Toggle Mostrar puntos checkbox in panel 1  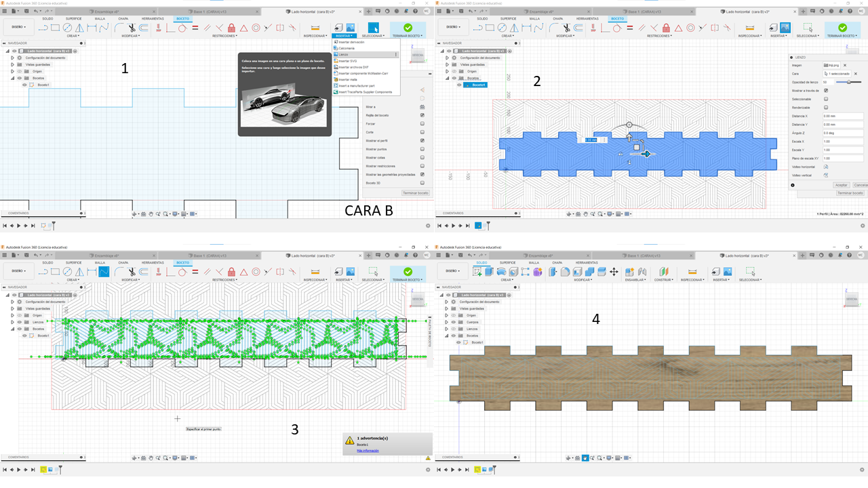422,149
